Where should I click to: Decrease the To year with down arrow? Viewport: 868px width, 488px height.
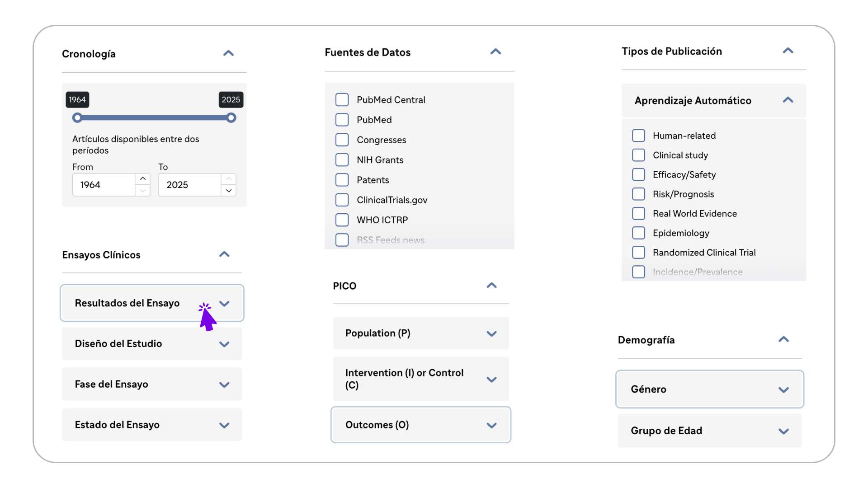(x=229, y=191)
